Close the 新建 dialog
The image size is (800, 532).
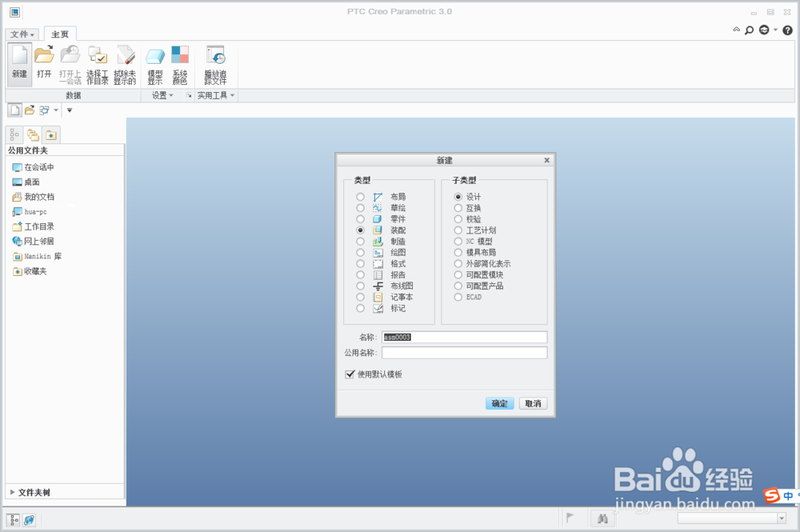coord(547,160)
